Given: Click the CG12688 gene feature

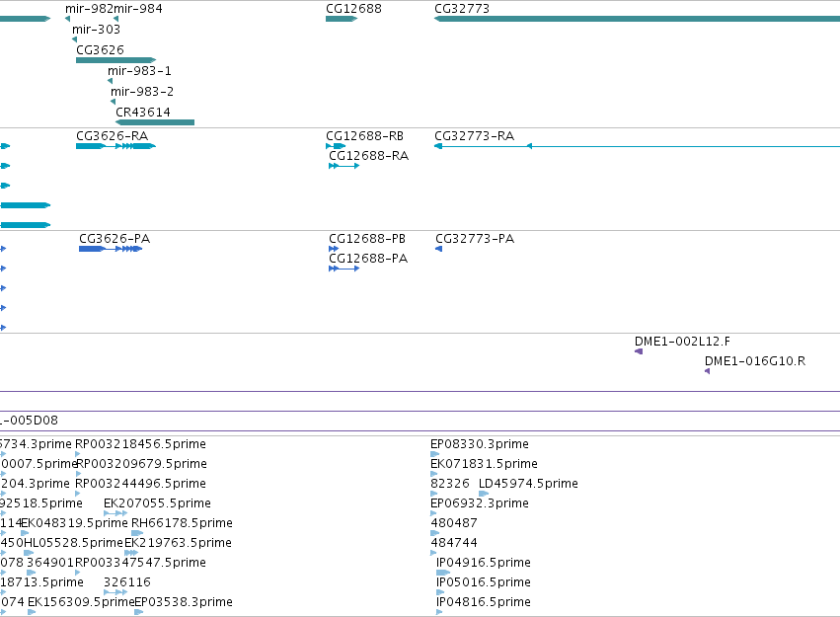Looking at the screenshot, I should click(x=342, y=19).
